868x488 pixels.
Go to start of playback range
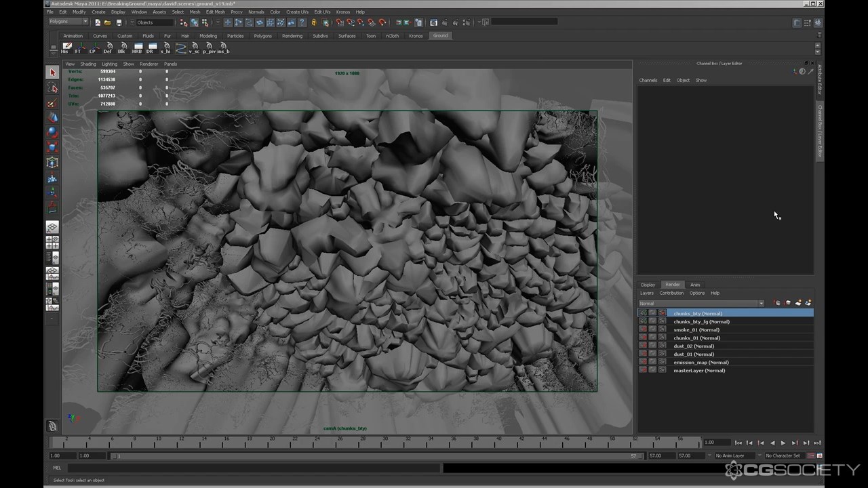tap(738, 443)
